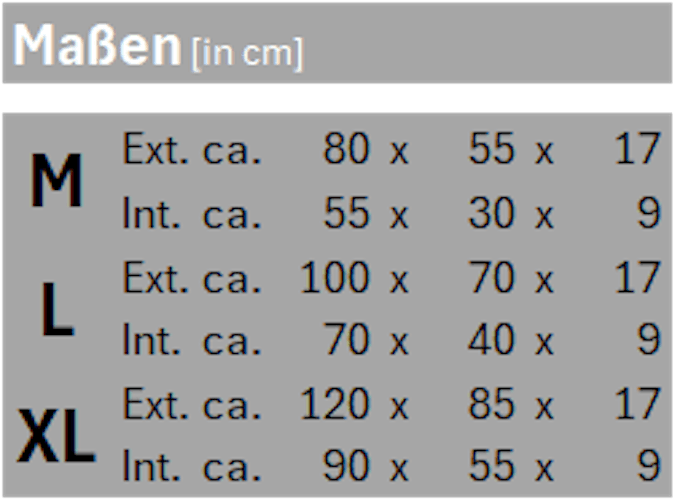Click the value 30 in M internal dimensions
Screen dimensions: 675x500
[x=492, y=214]
